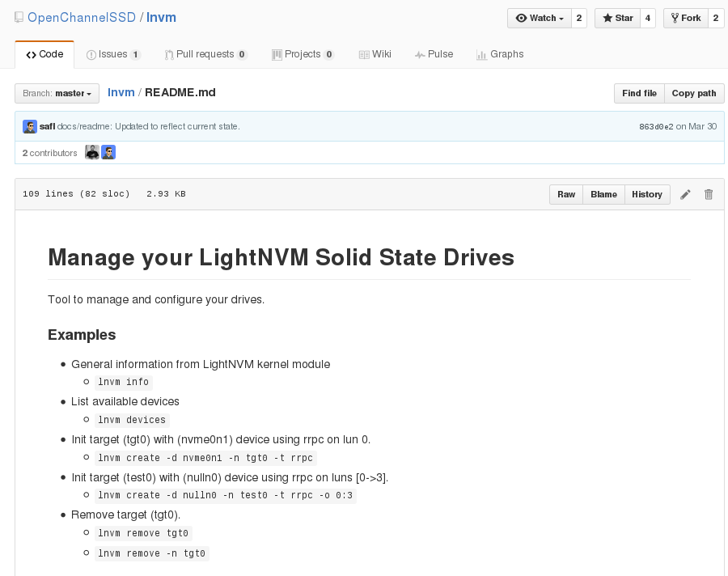Open the Projects tab
This screenshot has width=728, height=576.
pyautogui.click(x=303, y=54)
